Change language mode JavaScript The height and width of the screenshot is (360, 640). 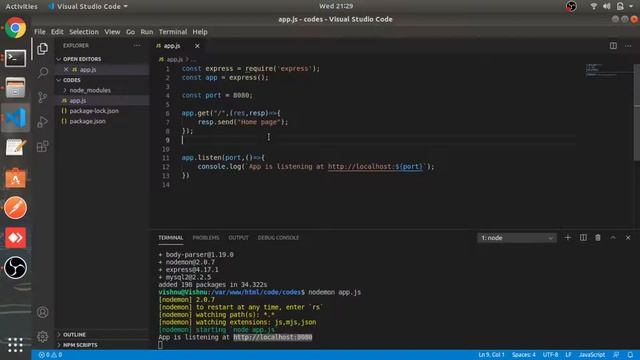pos(592,355)
